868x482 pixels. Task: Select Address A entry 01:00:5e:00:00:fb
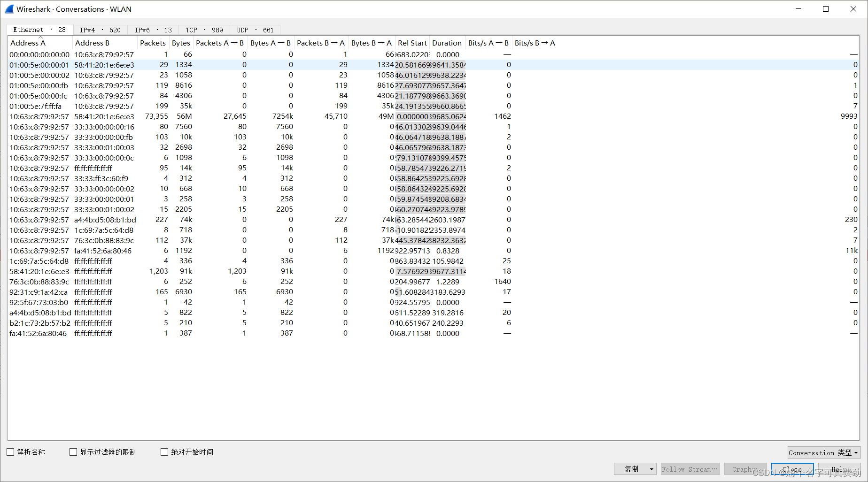[39, 85]
